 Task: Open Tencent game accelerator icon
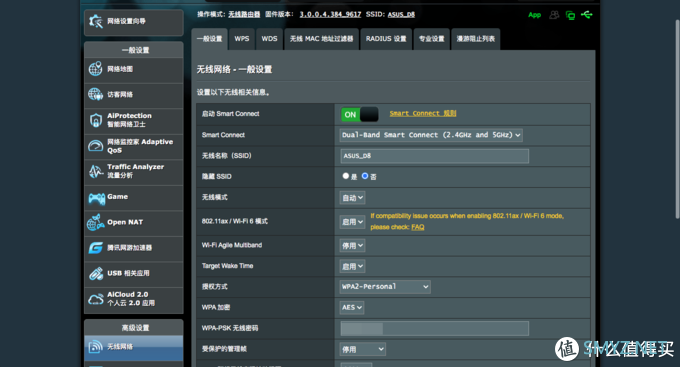tap(95, 248)
